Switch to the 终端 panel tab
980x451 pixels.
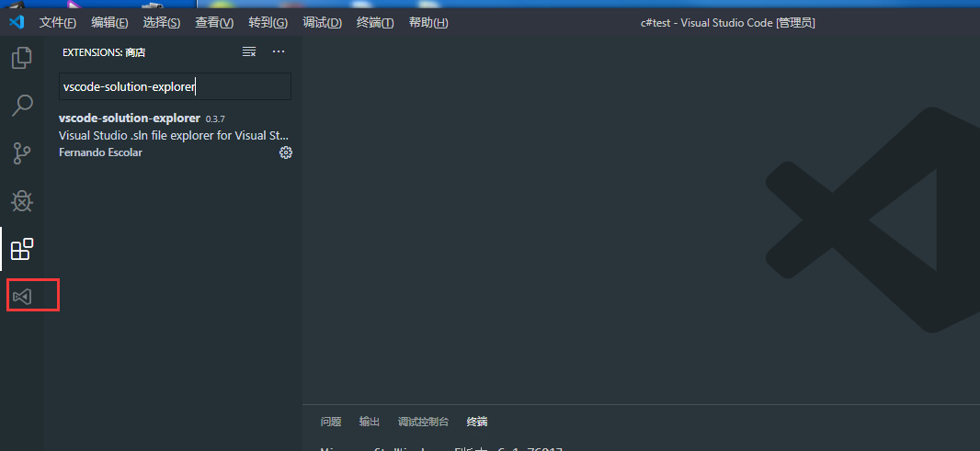[477, 422]
